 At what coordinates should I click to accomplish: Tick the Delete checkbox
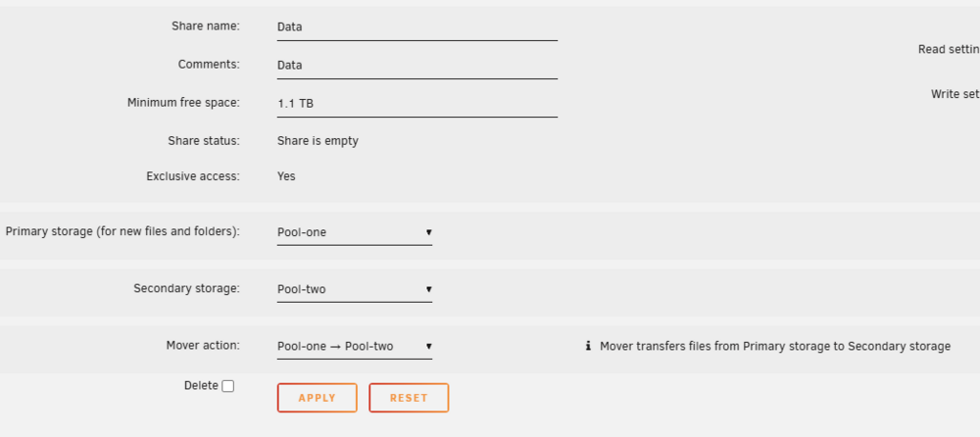pos(228,386)
